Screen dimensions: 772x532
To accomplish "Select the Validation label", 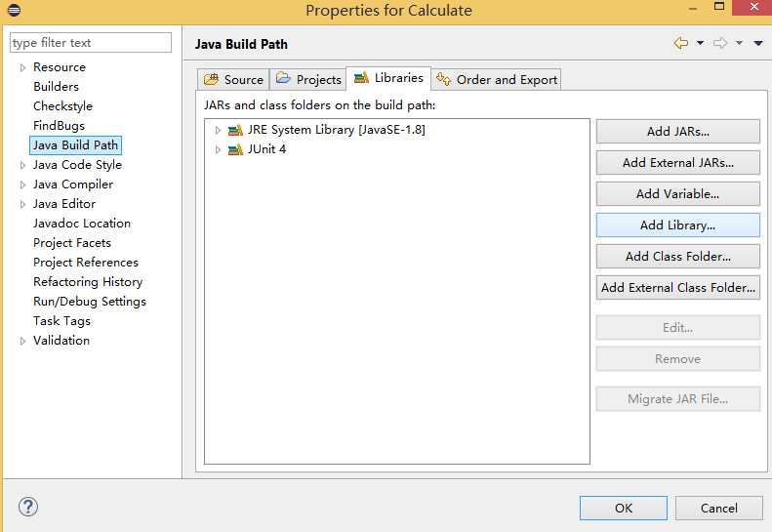I will (x=61, y=341).
